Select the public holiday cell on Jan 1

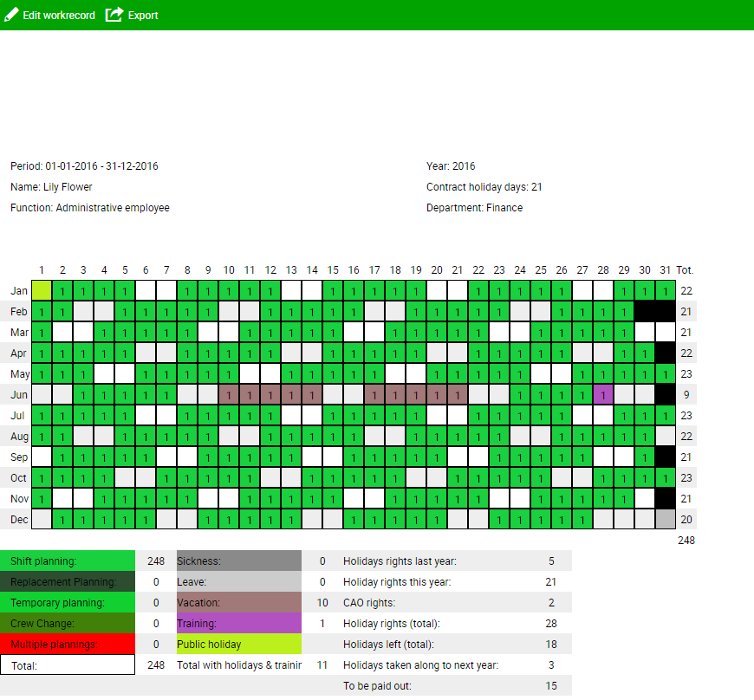(x=42, y=291)
